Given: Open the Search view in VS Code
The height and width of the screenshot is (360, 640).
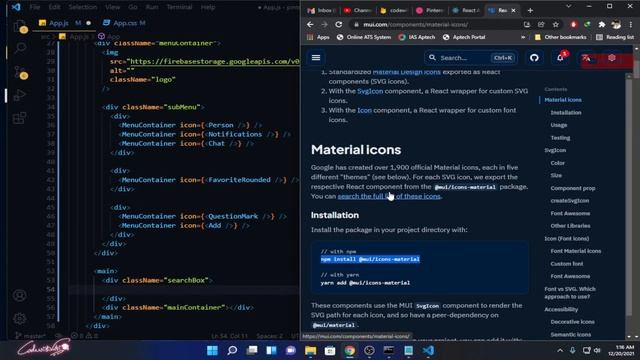Looking at the screenshot, I should [20, 49].
